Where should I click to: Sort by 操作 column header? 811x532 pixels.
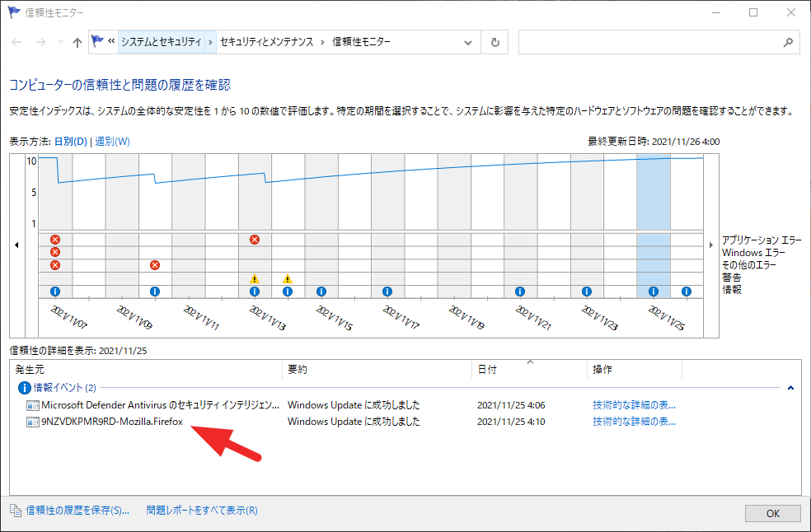coord(635,370)
